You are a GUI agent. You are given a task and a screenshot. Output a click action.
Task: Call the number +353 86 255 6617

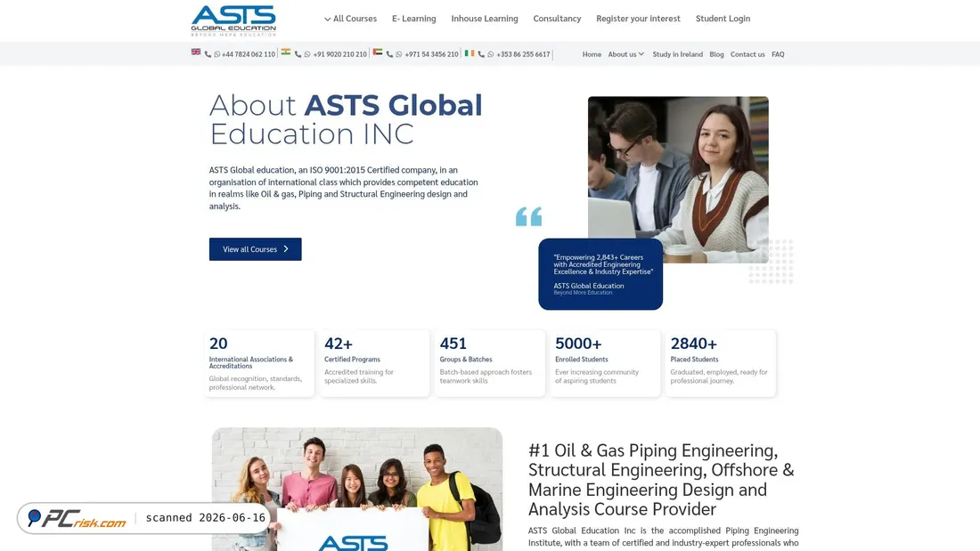pos(523,54)
